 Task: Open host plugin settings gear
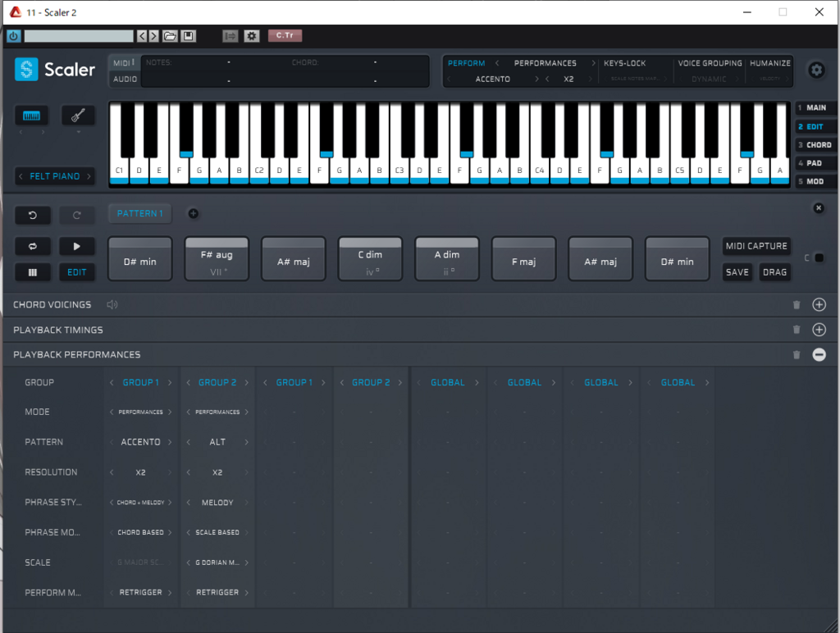click(x=252, y=36)
